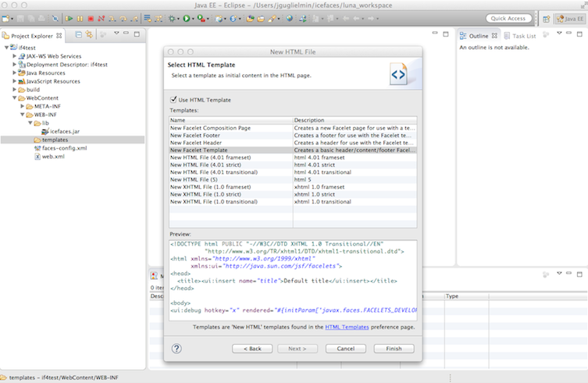Click the red Terminate button in toolbar
The width and height of the screenshot is (588, 383).
pyautogui.click(x=91, y=18)
